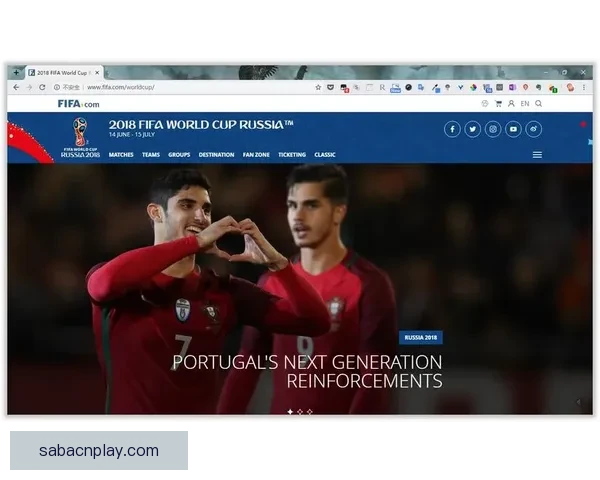
Task: Go back to the previous page
Action: click(16, 87)
